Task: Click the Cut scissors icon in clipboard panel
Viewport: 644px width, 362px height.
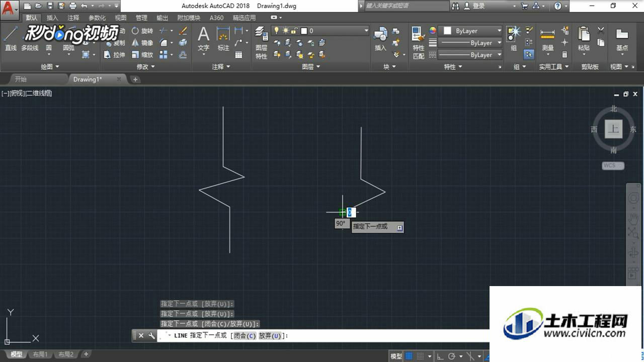Action: click(x=601, y=31)
